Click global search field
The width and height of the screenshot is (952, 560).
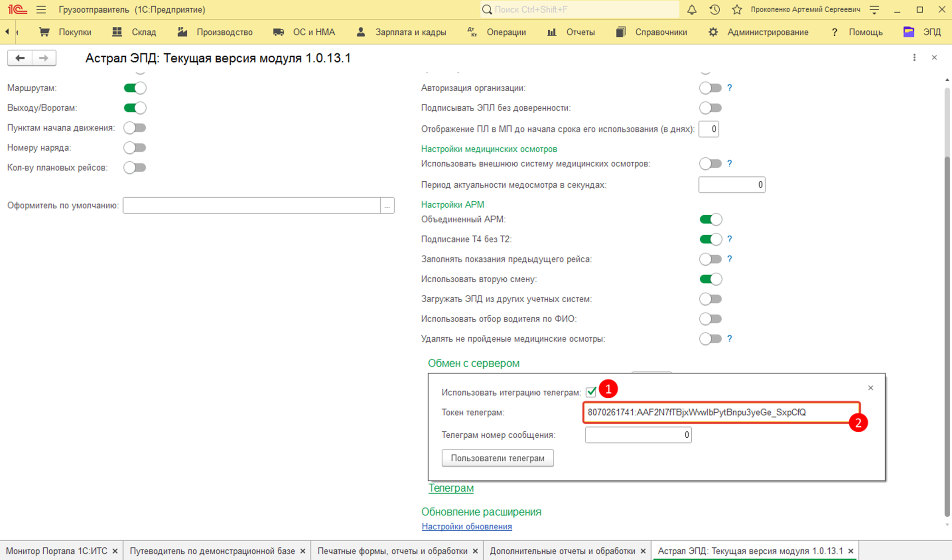(x=580, y=9)
